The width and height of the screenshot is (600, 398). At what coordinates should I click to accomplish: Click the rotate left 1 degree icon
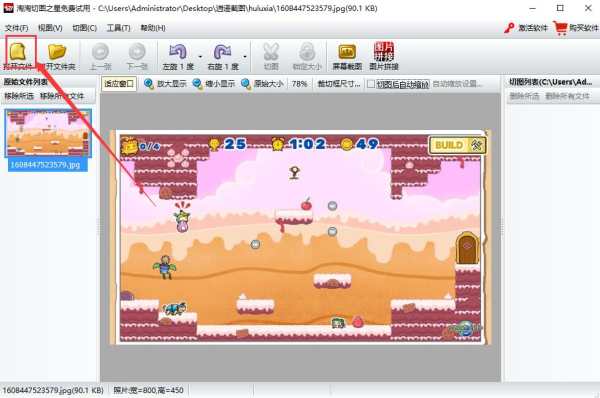tap(178, 51)
